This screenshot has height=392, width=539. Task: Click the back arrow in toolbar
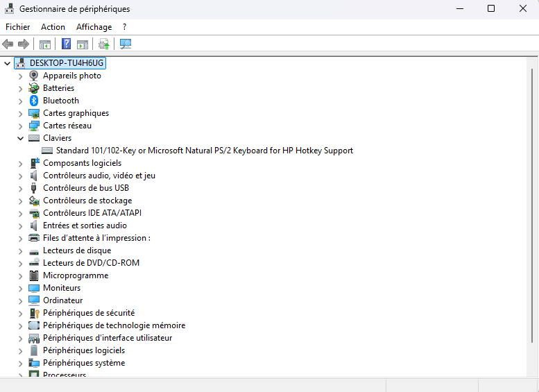click(x=8, y=44)
